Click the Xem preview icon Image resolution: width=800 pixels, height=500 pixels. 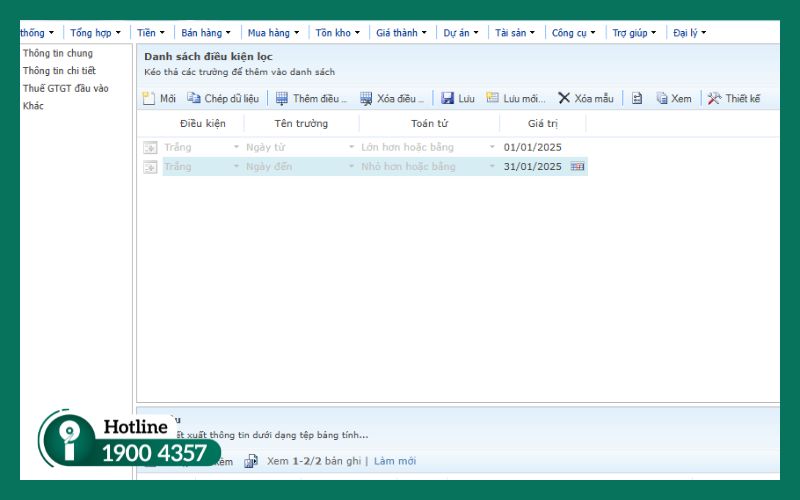[662, 98]
